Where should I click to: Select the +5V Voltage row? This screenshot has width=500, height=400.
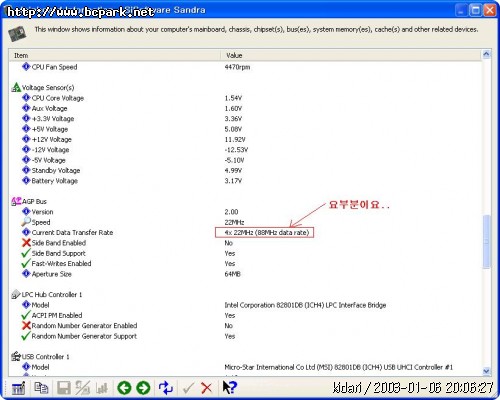[x=246, y=129]
